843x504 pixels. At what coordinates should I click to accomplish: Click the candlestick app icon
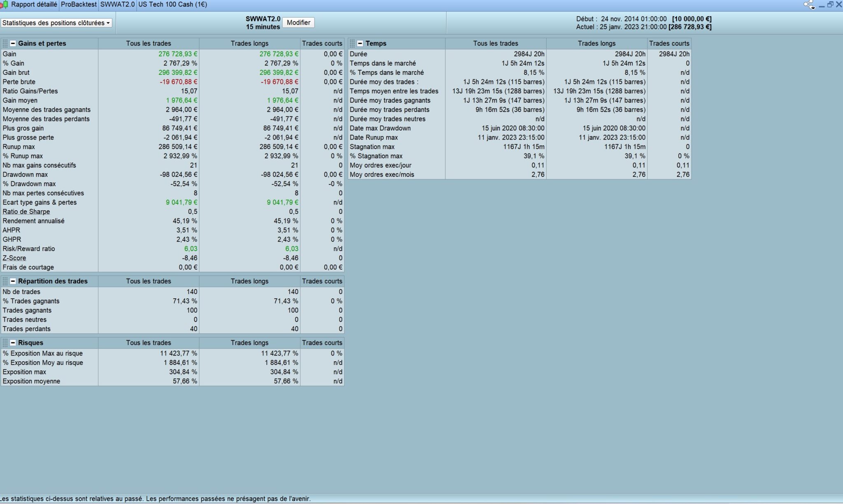(x=5, y=5)
